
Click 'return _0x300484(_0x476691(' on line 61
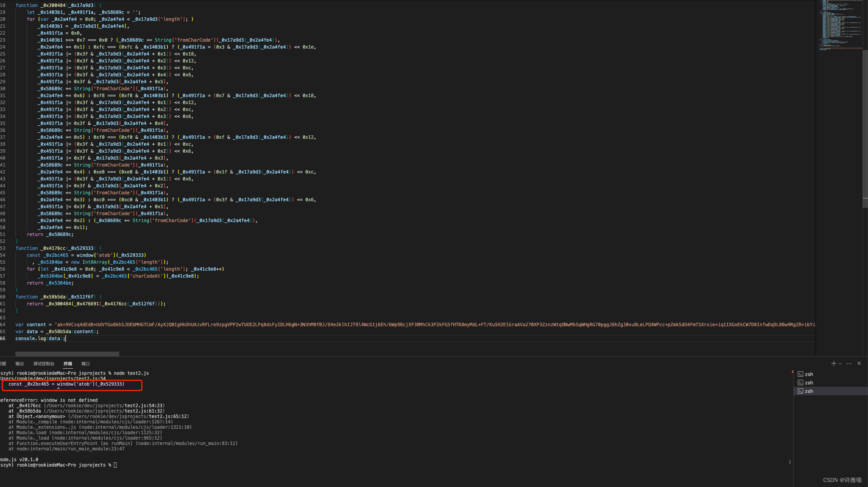tap(64, 304)
